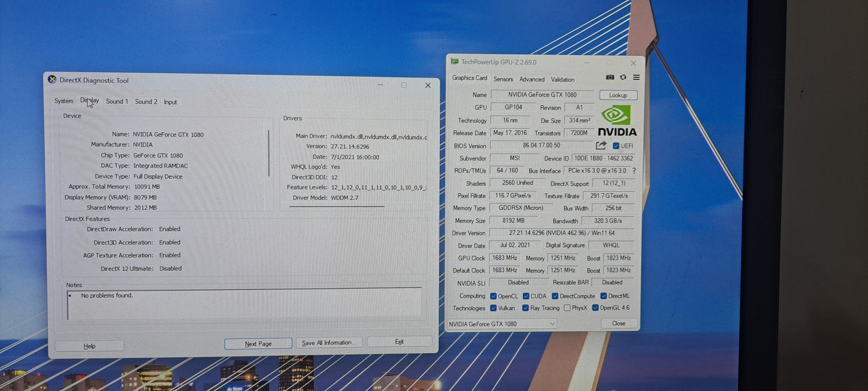Click Shared Memory value "2012 MB"
The image size is (868, 391).
click(x=145, y=208)
